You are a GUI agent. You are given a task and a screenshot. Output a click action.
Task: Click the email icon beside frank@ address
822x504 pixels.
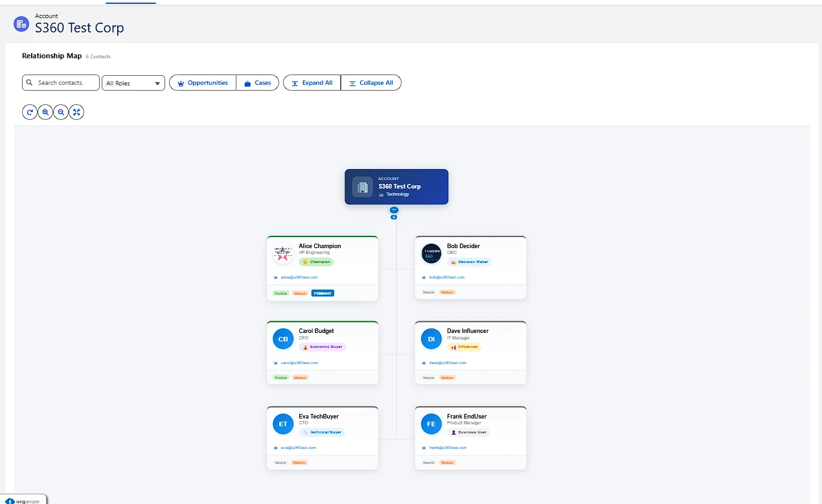click(424, 448)
